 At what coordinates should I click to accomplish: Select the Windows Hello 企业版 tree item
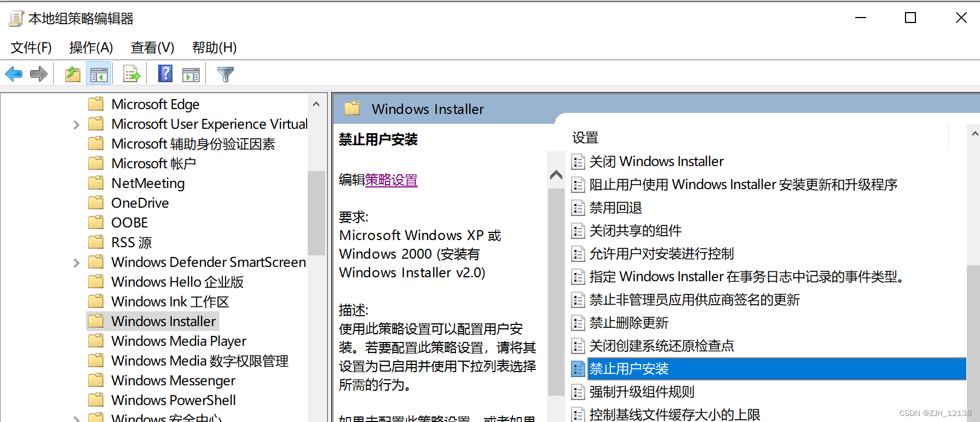[177, 282]
